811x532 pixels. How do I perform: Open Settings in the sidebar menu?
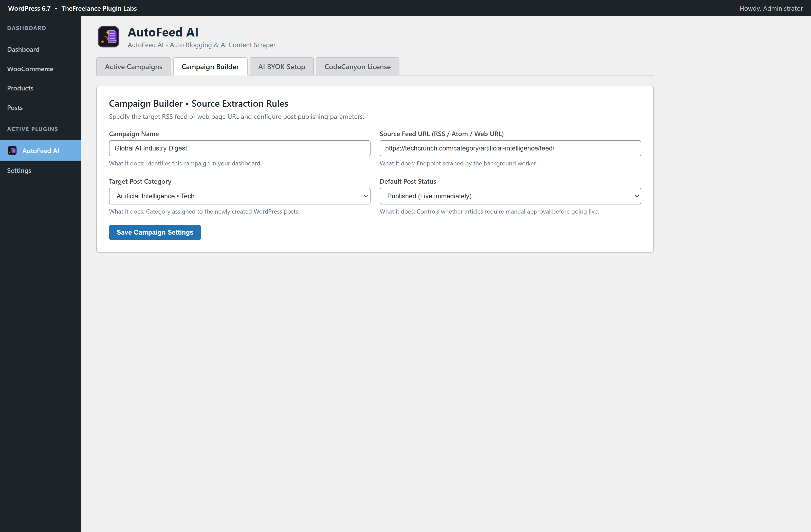(19, 170)
